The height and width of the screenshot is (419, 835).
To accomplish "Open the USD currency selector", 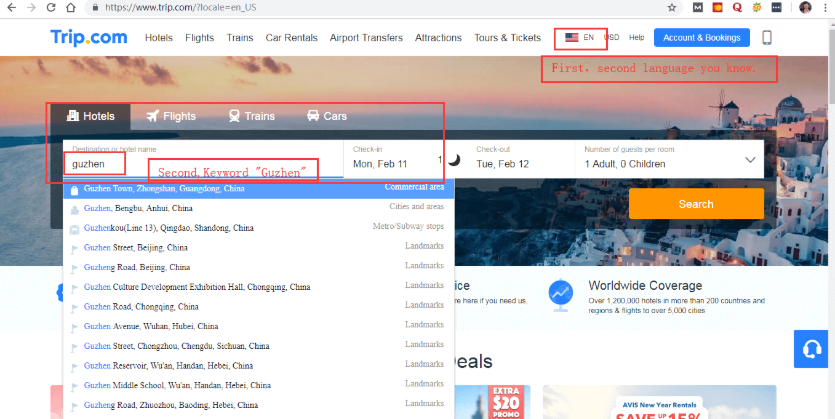I will click(611, 38).
